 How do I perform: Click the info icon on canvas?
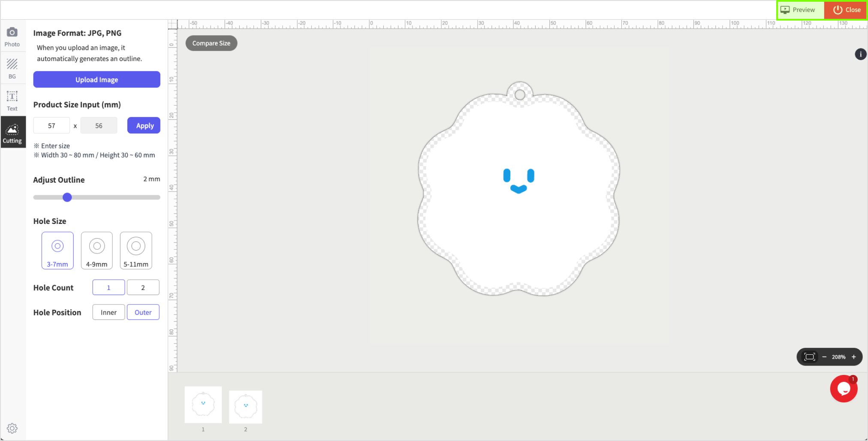(x=860, y=54)
